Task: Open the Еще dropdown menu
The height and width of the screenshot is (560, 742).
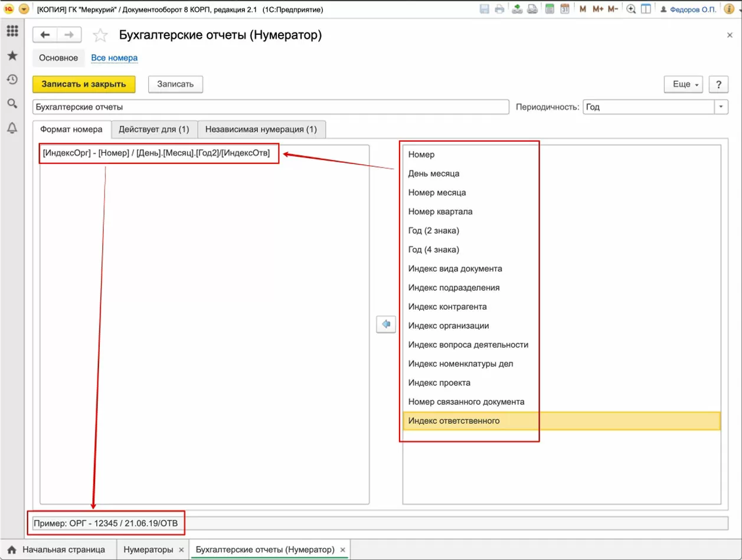Action: 684,84
